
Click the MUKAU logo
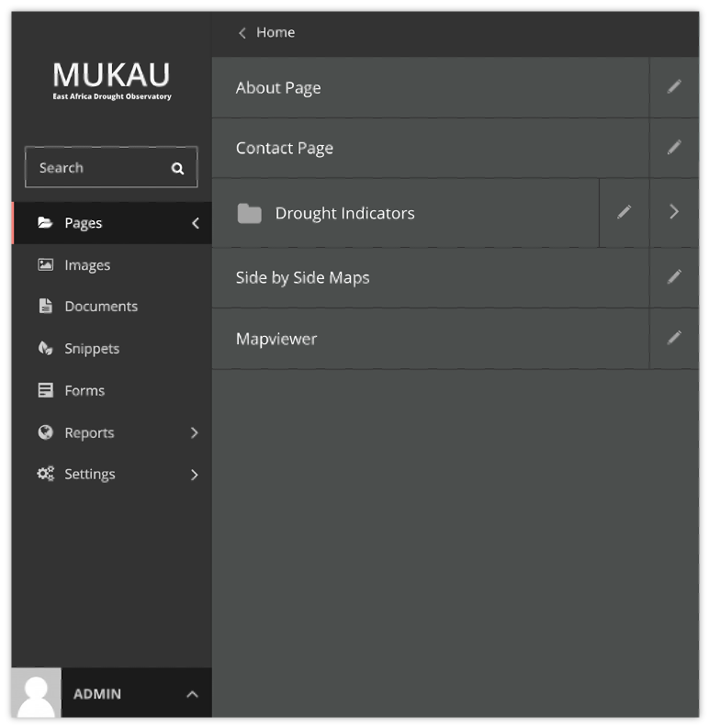click(111, 81)
